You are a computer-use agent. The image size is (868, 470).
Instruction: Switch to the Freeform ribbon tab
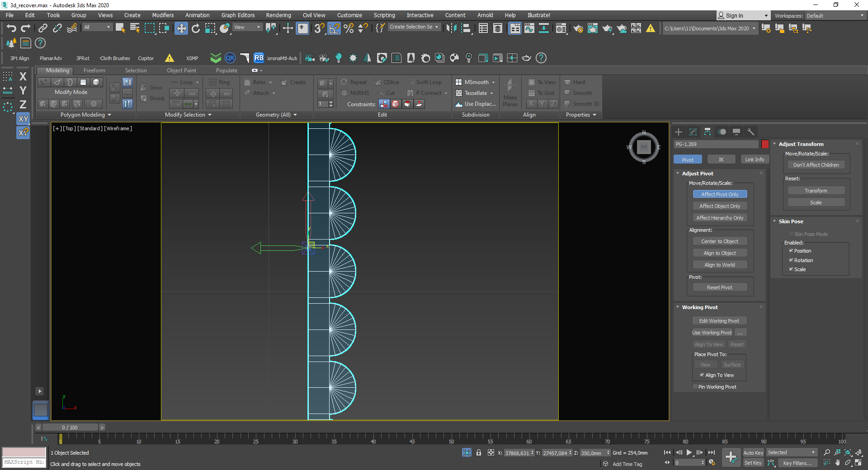click(94, 70)
